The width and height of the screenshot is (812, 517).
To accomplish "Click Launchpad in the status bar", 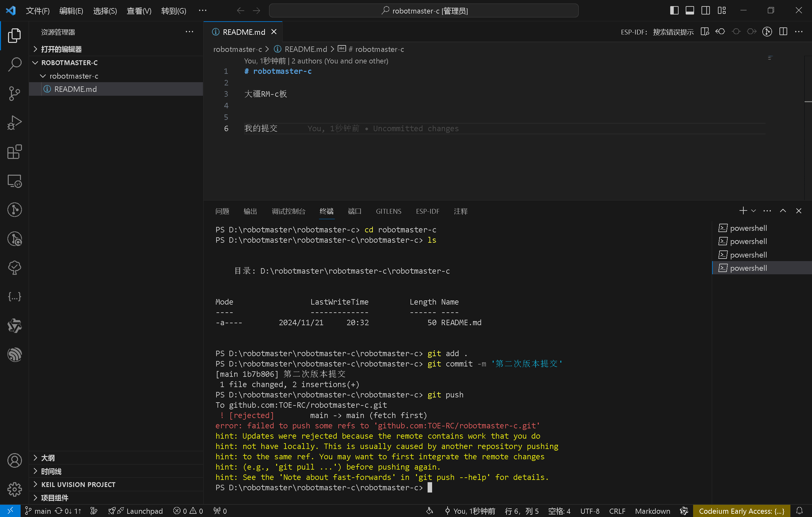I will coord(136,511).
